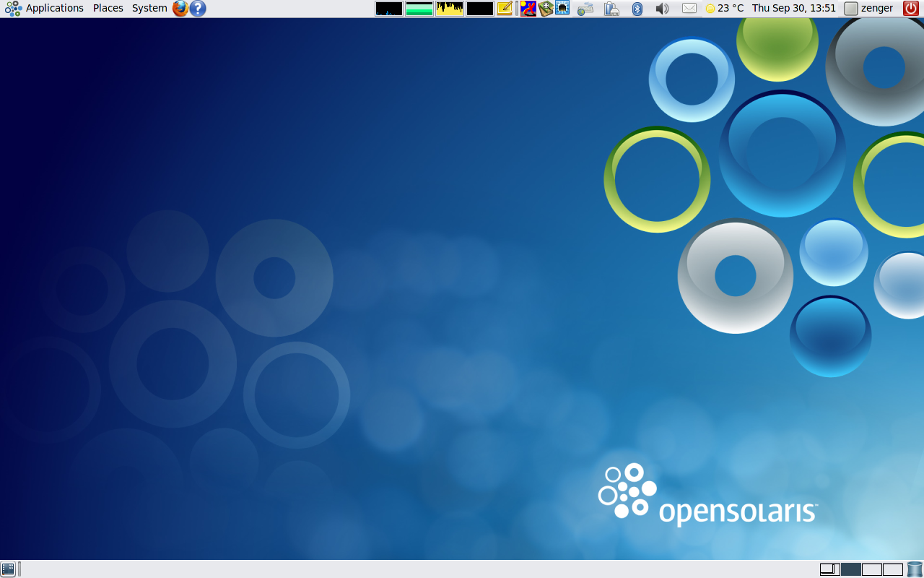Open the zenger user switcher menu
This screenshot has height=578, width=924.
point(869,9)
